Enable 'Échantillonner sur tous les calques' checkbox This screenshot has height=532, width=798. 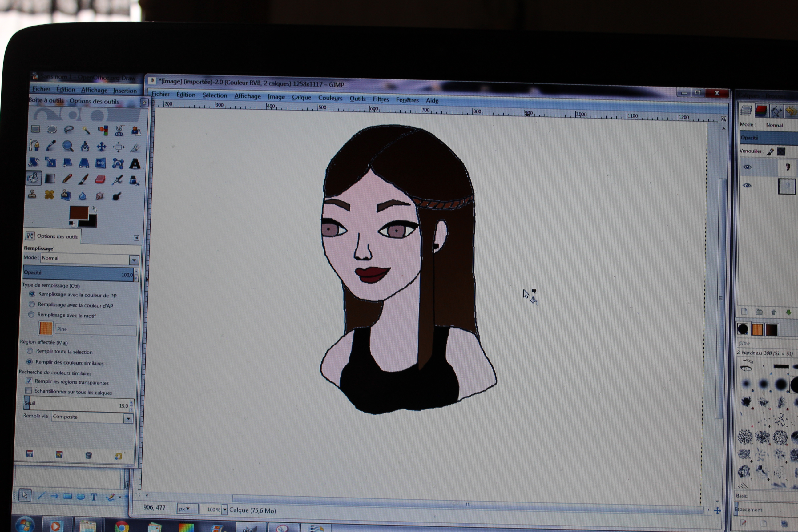click(29, 391)
